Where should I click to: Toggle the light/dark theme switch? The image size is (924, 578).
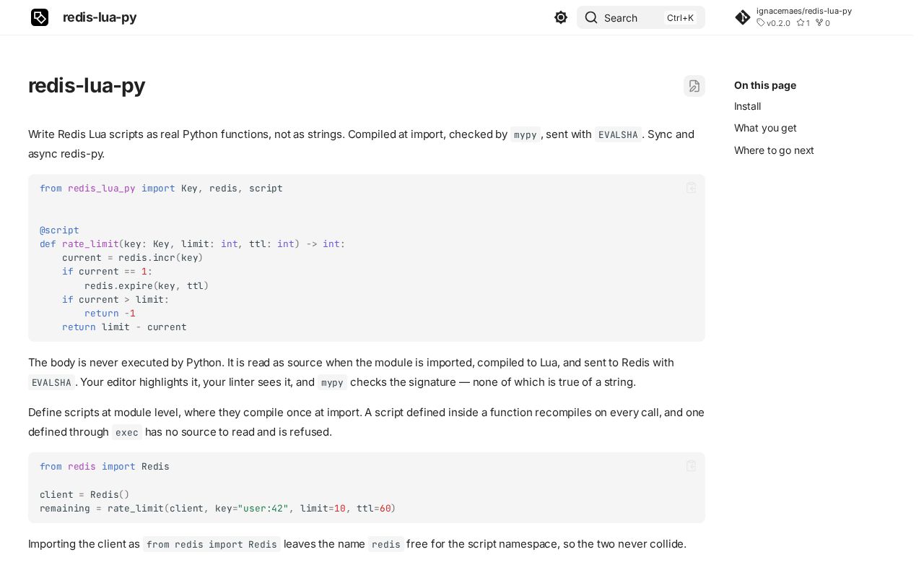click(x=561, y=17)
